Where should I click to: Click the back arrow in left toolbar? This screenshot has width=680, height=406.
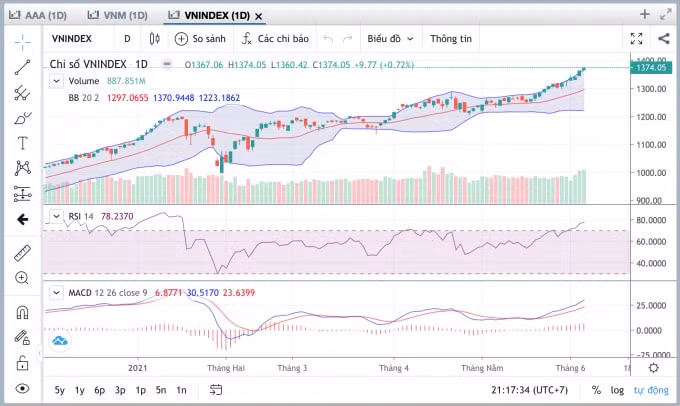(x=23, y=219)
